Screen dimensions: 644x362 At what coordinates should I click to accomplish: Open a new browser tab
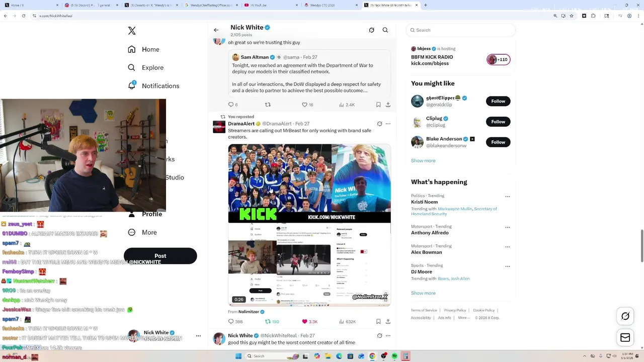tap(426, 5)
